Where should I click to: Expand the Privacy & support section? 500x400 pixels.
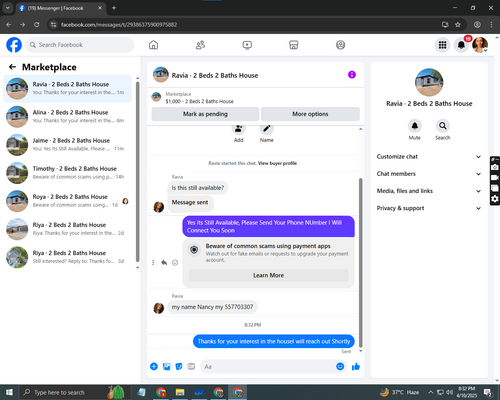coord(429,208)
